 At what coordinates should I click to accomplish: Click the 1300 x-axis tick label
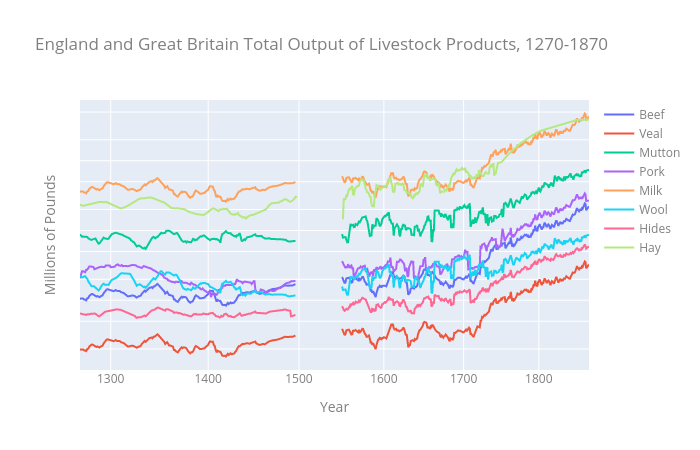point(111,379)
